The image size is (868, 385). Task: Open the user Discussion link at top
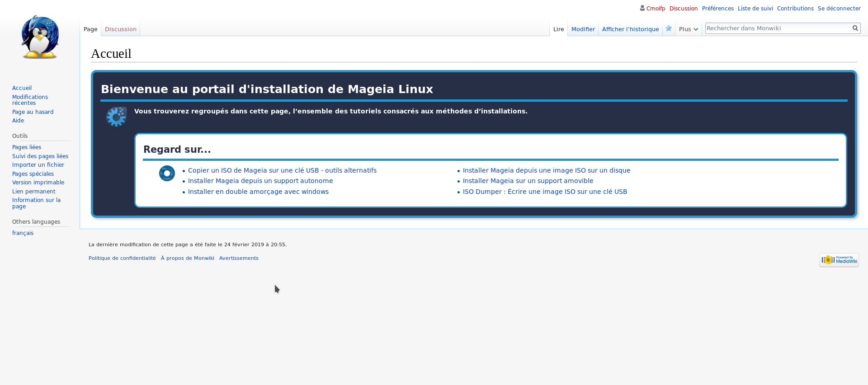click(684, 9)
